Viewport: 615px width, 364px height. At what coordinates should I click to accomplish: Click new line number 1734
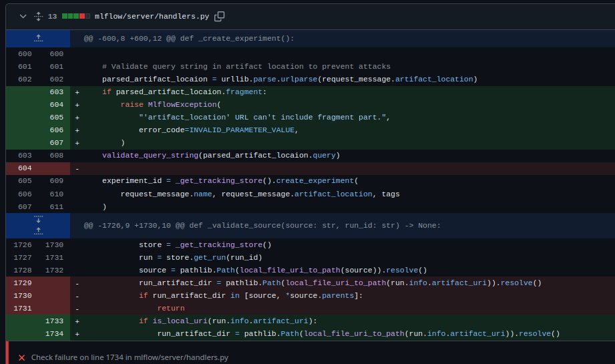54,334
